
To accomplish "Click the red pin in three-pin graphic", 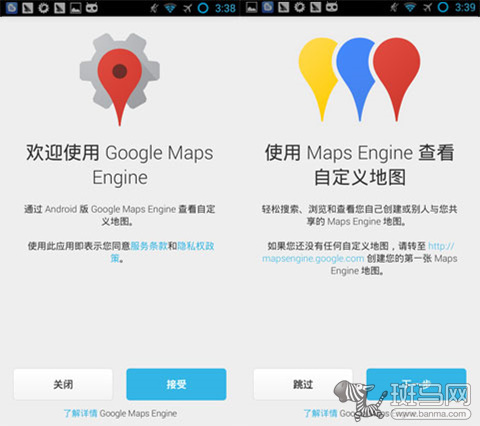I will pyautogui.click(x=397, y=78).
